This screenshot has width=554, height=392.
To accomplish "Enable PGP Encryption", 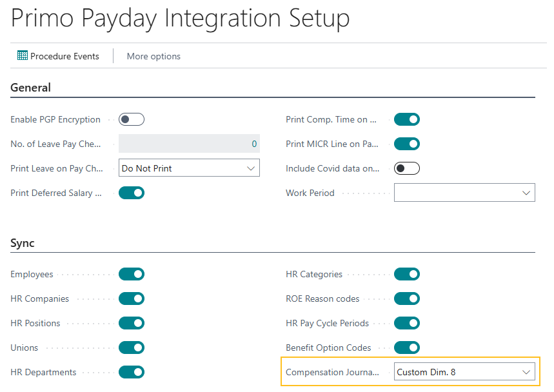I will click(x=131, y=119).
